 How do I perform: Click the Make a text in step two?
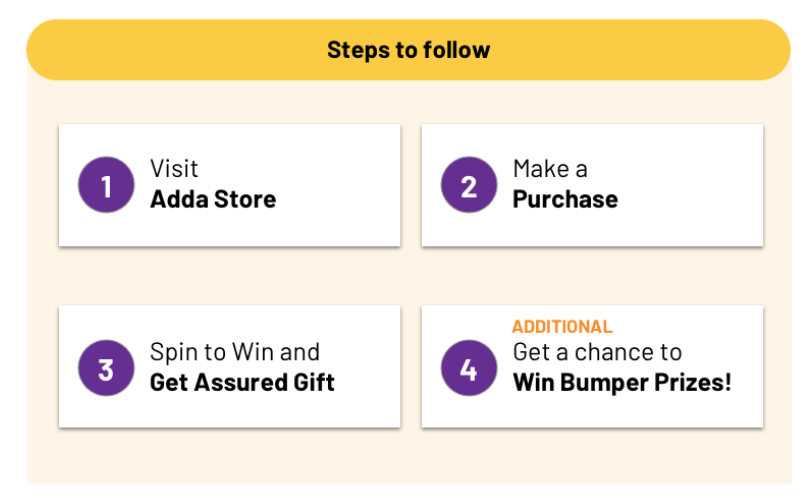(x=550, y=169)
